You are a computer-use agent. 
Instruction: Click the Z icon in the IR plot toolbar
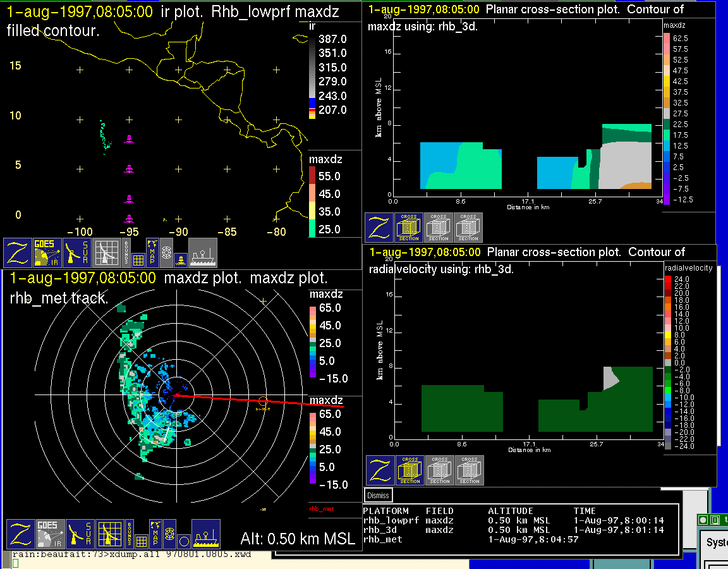(x=18, y=253)
